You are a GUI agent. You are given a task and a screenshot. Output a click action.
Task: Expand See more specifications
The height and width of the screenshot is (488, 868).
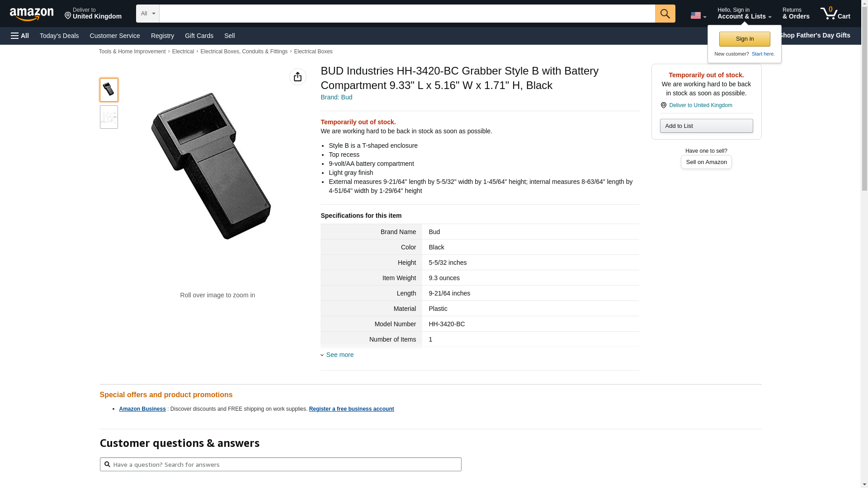pos(340,355)
